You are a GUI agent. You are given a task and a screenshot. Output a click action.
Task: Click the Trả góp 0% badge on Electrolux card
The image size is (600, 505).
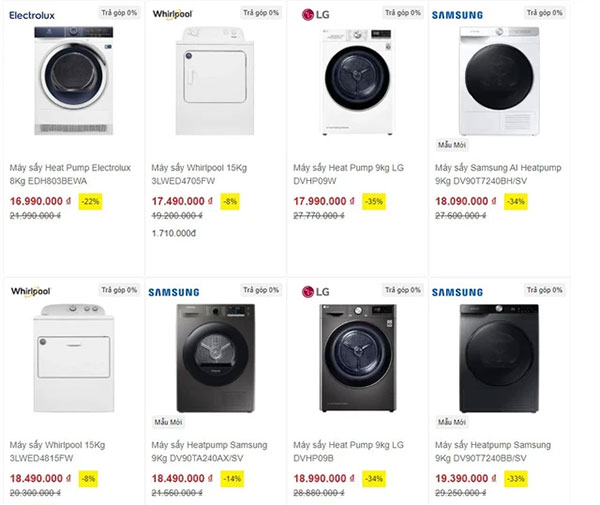point(119,13)
